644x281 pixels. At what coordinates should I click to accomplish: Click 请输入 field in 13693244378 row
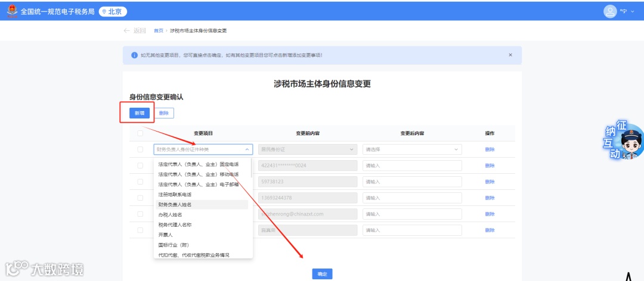[412, 198]
